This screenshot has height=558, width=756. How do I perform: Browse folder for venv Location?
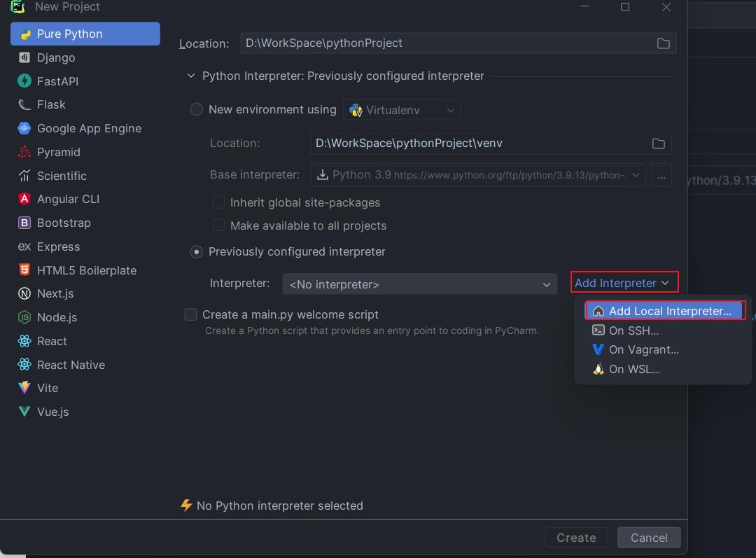point(659,144)
